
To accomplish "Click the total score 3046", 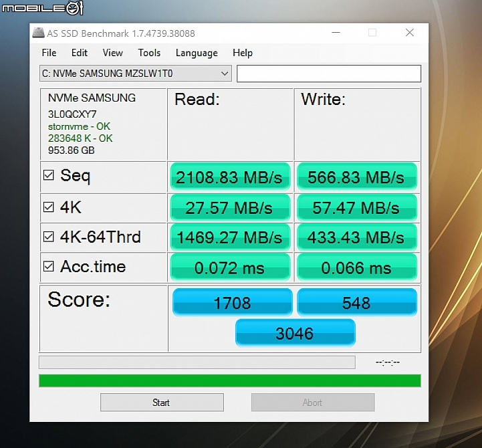I will click(x=295, y=333).
